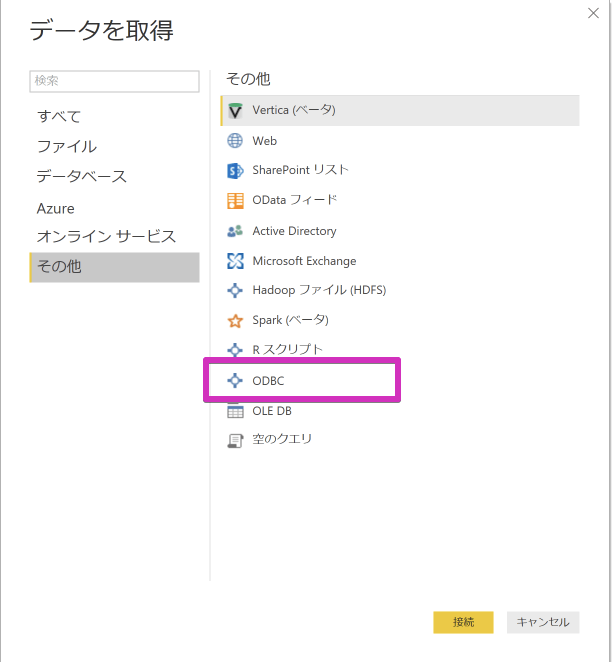Select the OLE DB label
The width and height of the screenshot is (612, 662).
tap(272, 411)
